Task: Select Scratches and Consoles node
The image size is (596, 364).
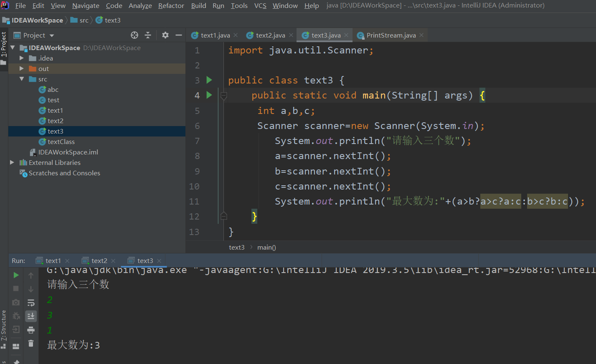Action: (x=64, y=173)
